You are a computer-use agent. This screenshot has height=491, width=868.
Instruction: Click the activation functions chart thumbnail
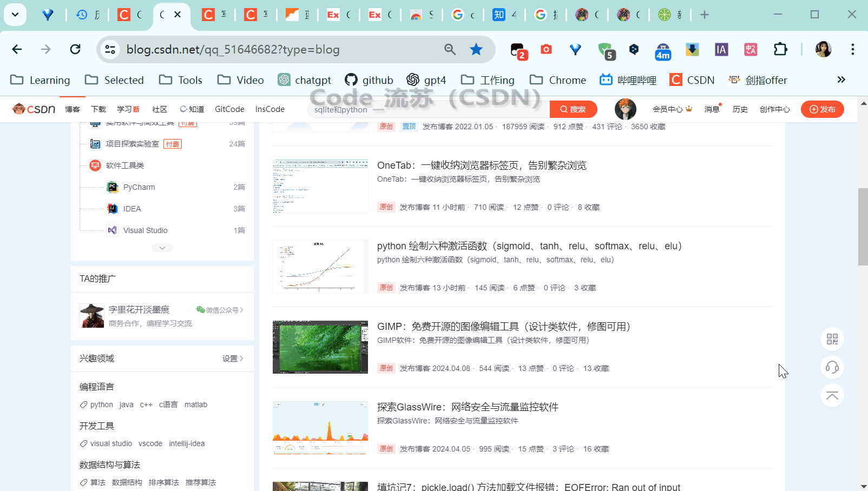pos(320,267)
